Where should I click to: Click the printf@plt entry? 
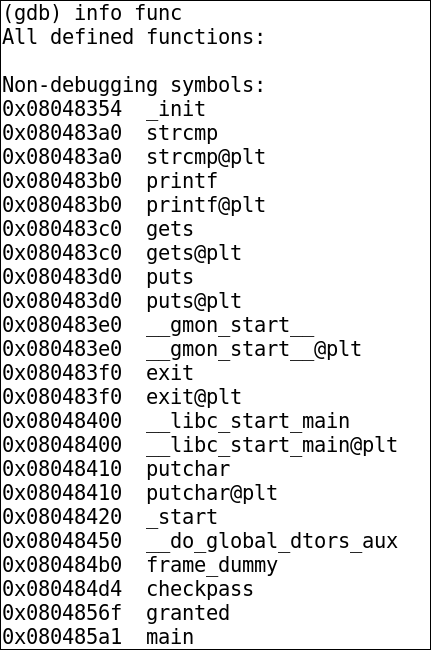pyautogui.click(x=206, y=205)
